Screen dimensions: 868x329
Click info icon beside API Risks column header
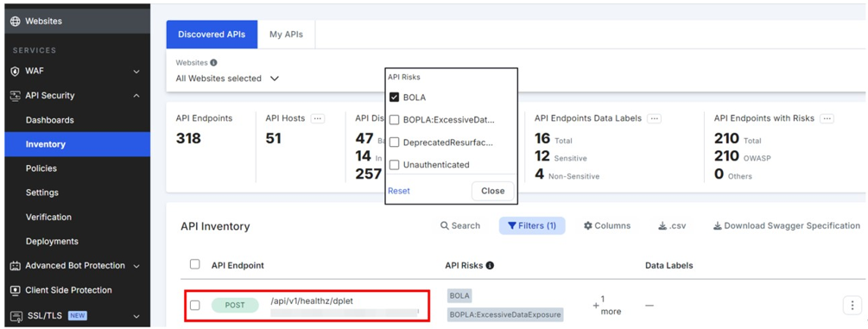[x=490, y=265]
